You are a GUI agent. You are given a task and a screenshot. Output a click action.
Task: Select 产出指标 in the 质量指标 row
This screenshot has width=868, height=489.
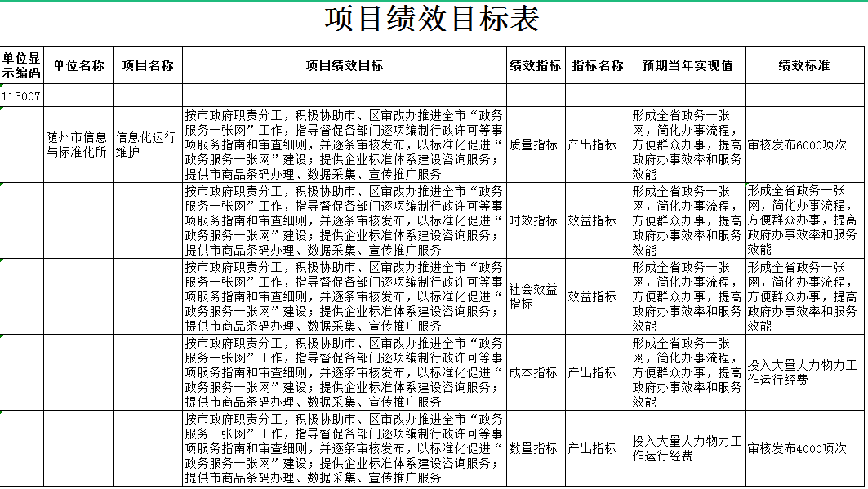click(598, 144)
